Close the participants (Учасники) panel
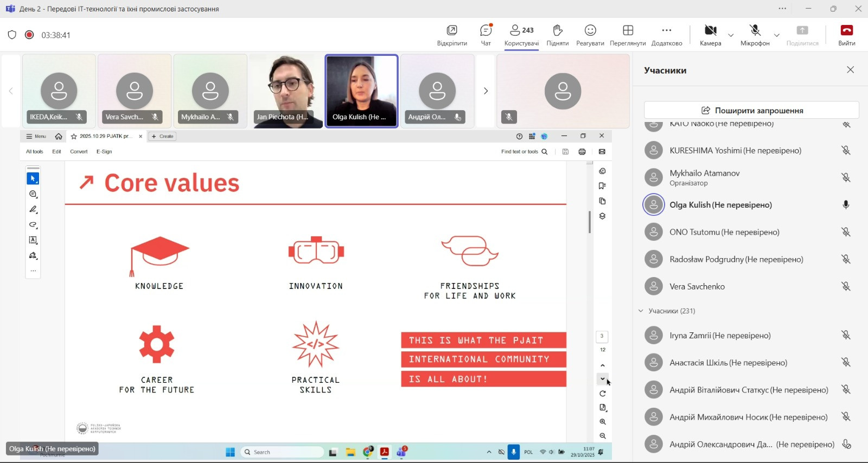Screen dimensions: 868x463 pos(850,70)
